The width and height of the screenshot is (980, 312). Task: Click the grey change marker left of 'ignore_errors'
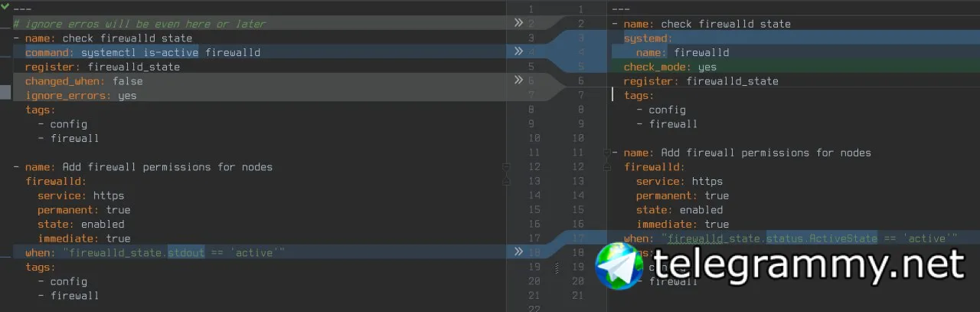click(5, 93)
